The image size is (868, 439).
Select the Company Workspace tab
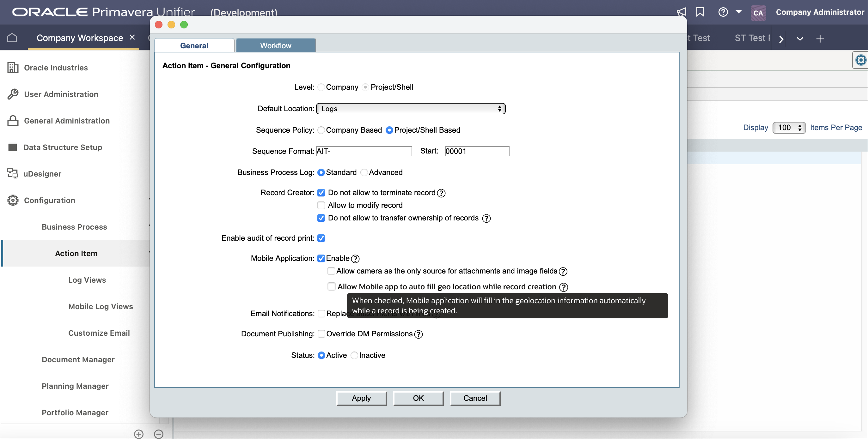80,38
